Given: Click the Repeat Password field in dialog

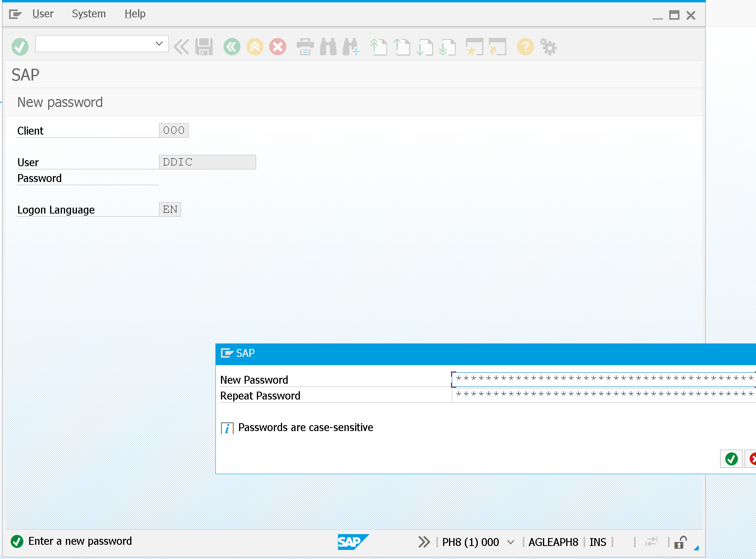Looking at the screenshot, I should pos(604,395).
